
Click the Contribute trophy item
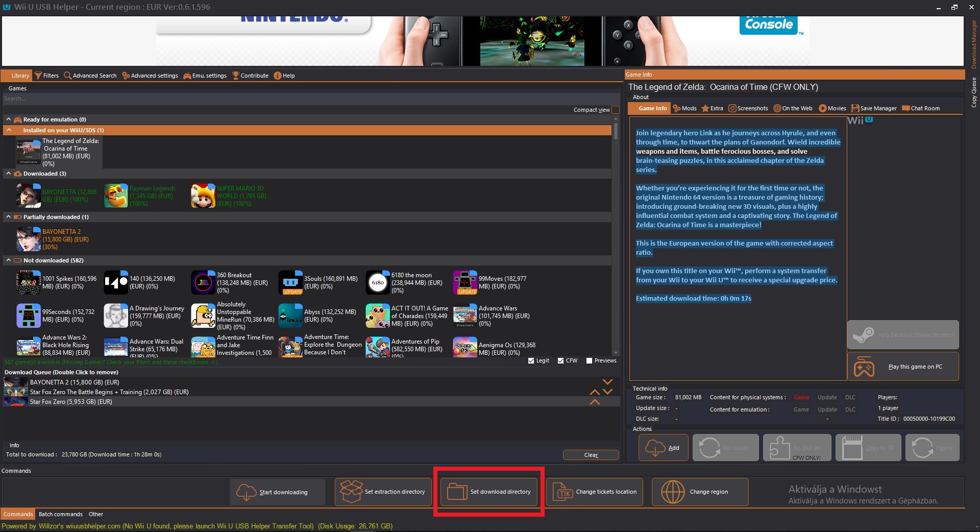click(x=250, y=76)
